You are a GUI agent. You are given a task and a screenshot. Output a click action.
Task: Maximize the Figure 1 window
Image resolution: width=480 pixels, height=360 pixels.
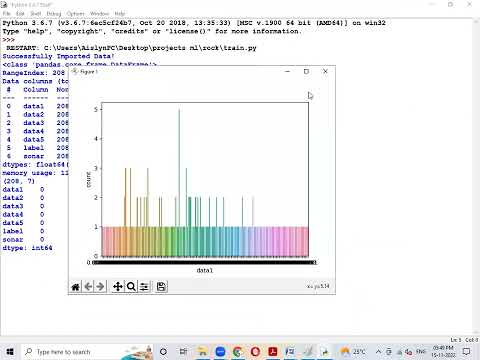(x=306, y=71)
